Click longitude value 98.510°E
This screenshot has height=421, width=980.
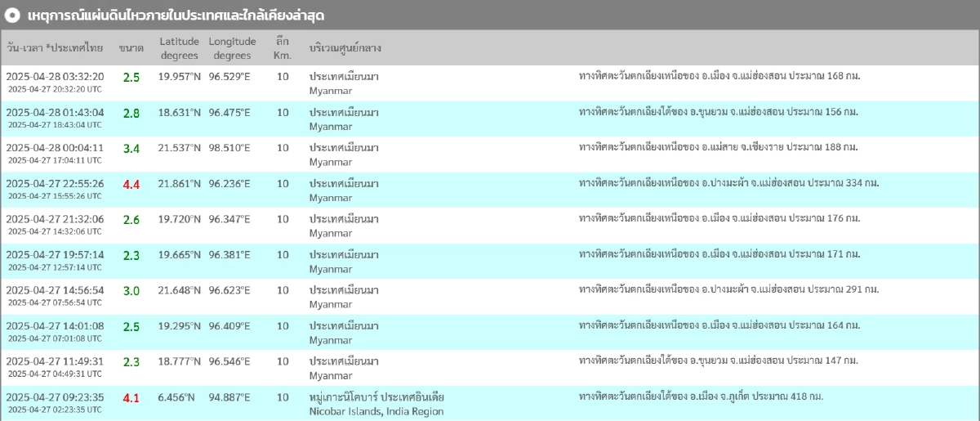[x=229, y=148]
